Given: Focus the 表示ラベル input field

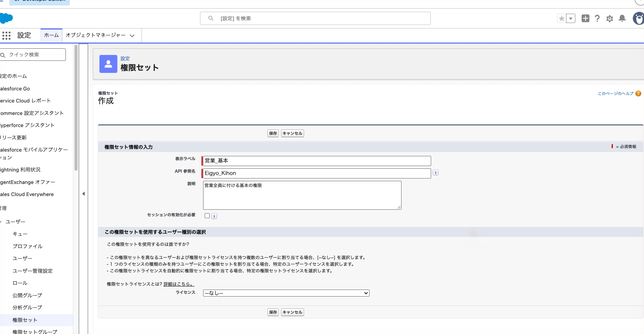Looking at the screenshot, I should 317,161.
